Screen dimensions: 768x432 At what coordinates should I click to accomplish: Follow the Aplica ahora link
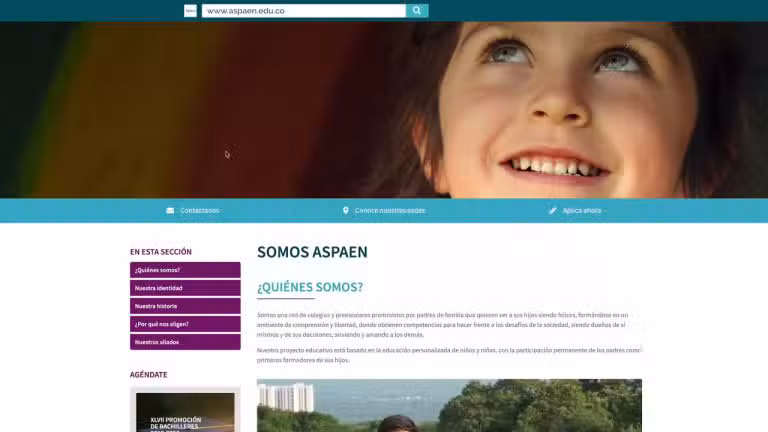[583, 211]
